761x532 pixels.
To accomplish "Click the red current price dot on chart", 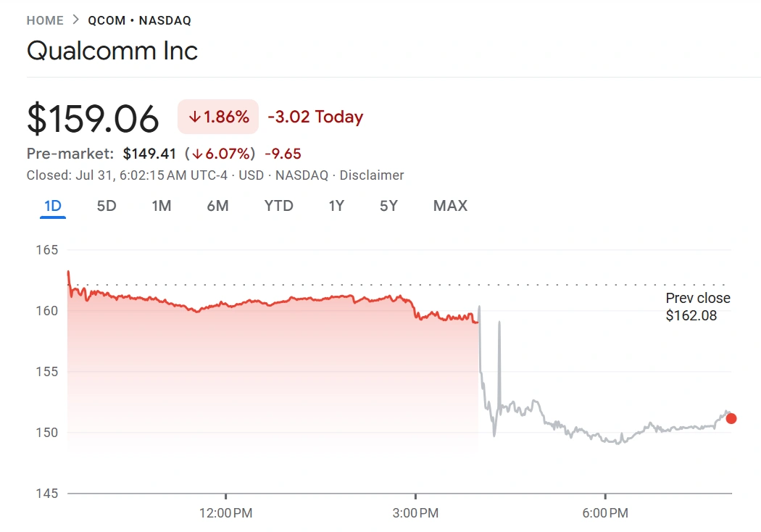I will coord(731,418).
